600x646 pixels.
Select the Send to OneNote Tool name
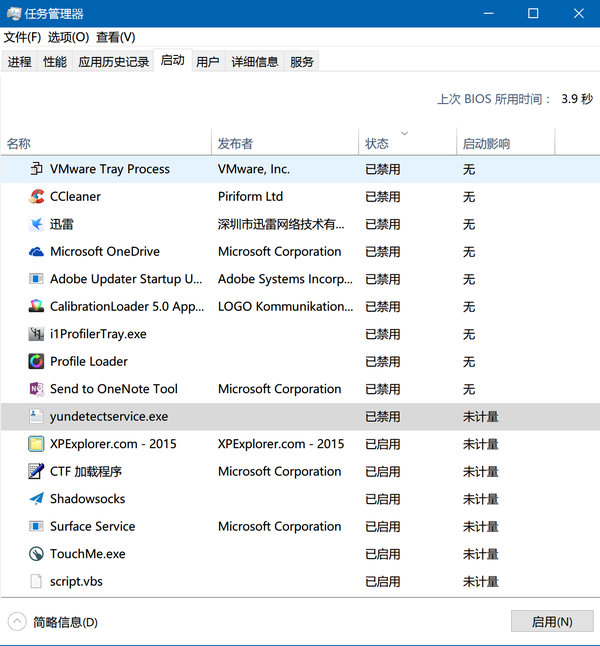pos(114,389)
